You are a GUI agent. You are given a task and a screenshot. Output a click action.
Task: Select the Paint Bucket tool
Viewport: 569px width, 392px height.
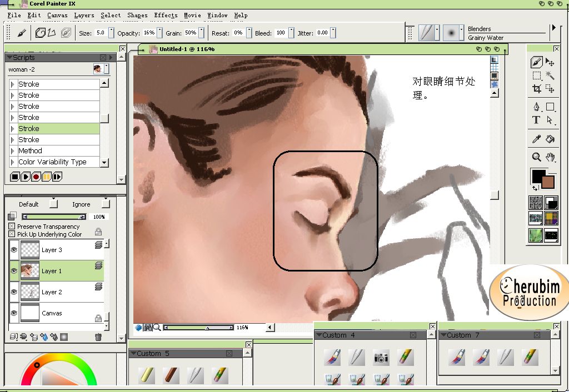pyautogui.click(x=550, y=138)
